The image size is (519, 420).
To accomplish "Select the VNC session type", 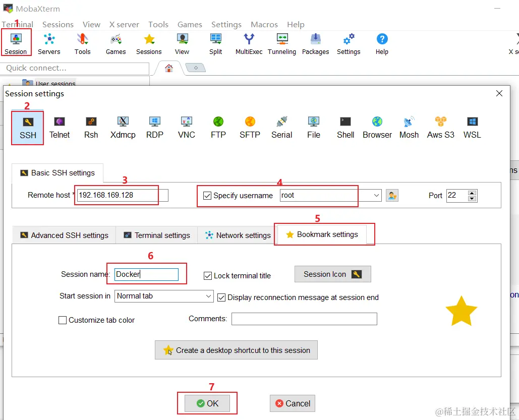I will [x=186, y=128].
